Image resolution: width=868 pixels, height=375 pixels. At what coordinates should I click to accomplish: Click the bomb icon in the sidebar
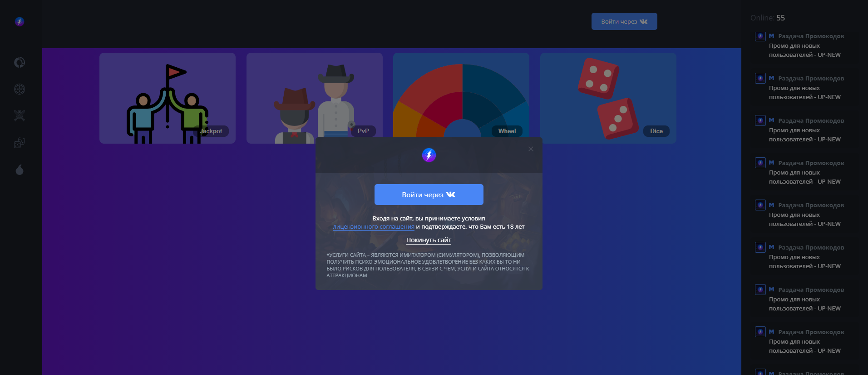point(20,170)
